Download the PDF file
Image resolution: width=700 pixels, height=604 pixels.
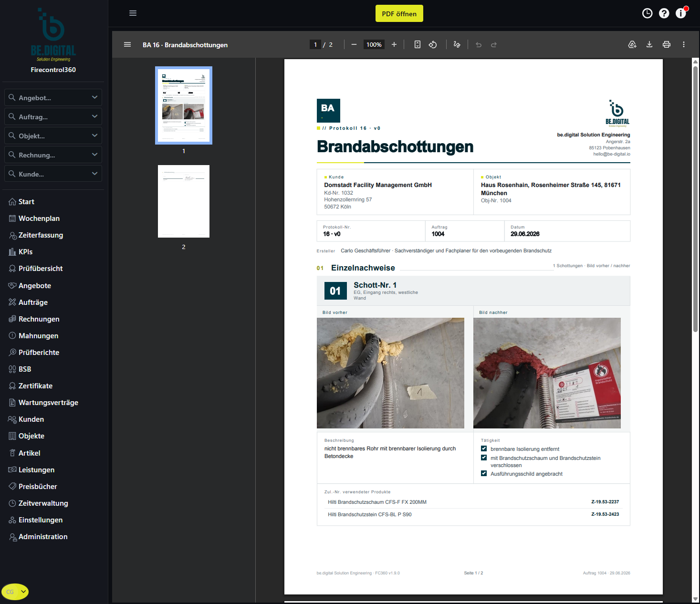click(649, 44)
